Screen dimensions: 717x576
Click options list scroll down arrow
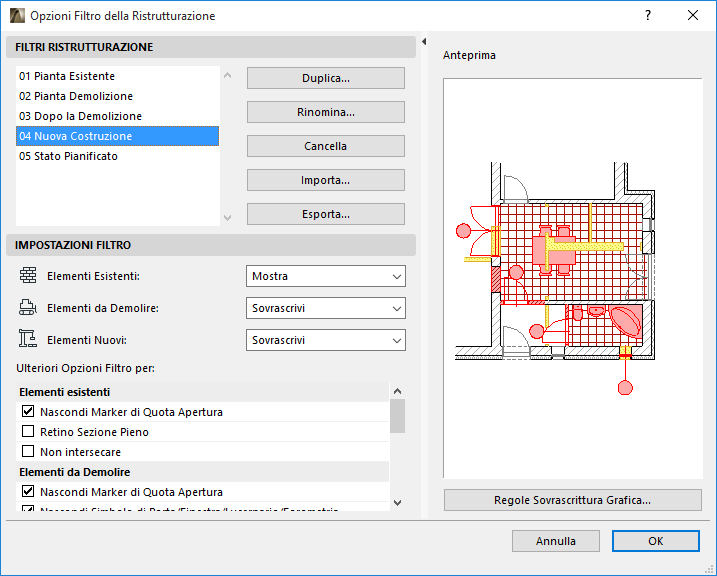click(397, 503)
